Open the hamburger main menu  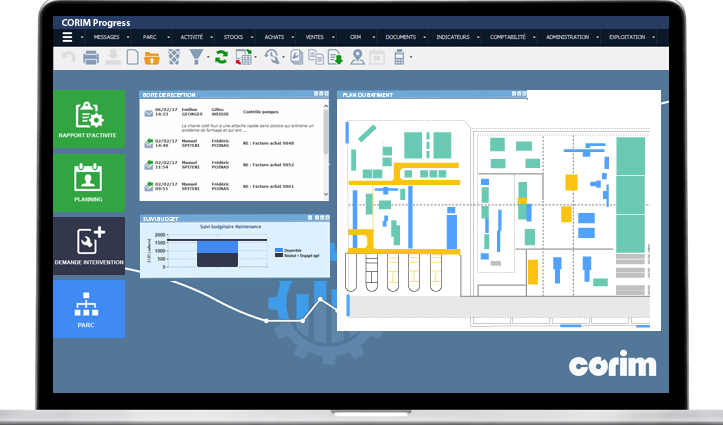[x=67, y=37]
